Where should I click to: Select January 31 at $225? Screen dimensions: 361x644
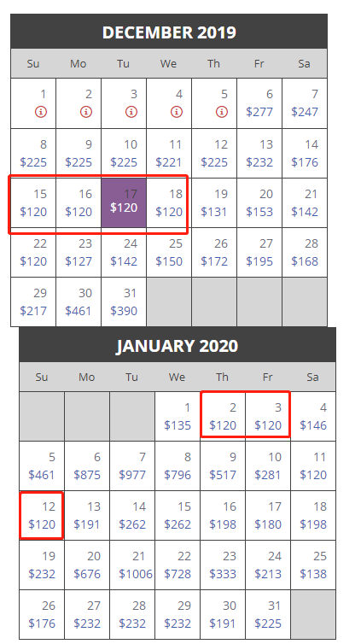point(268,615)
